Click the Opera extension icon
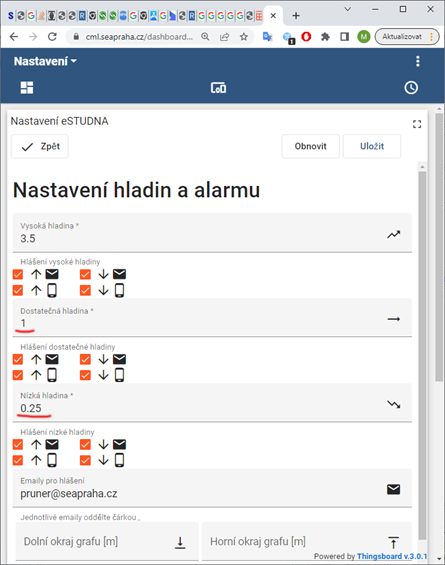445x565 pixels. 306,37
